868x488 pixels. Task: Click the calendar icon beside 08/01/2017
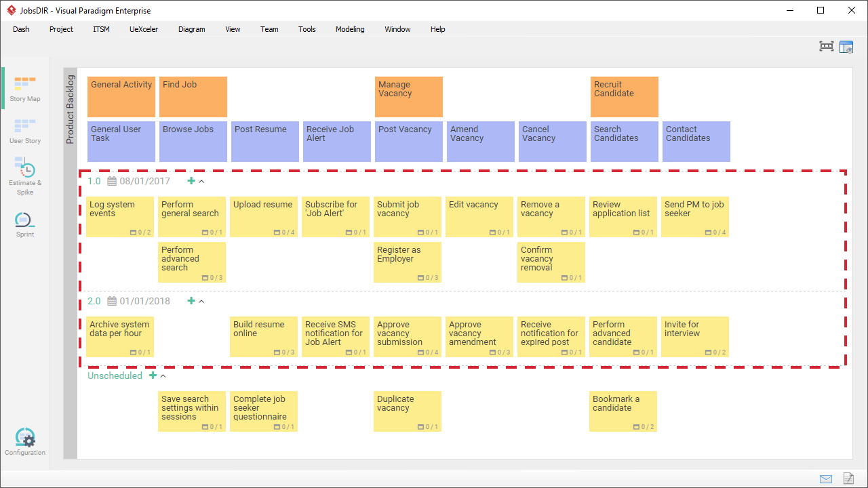coord(112,181)
